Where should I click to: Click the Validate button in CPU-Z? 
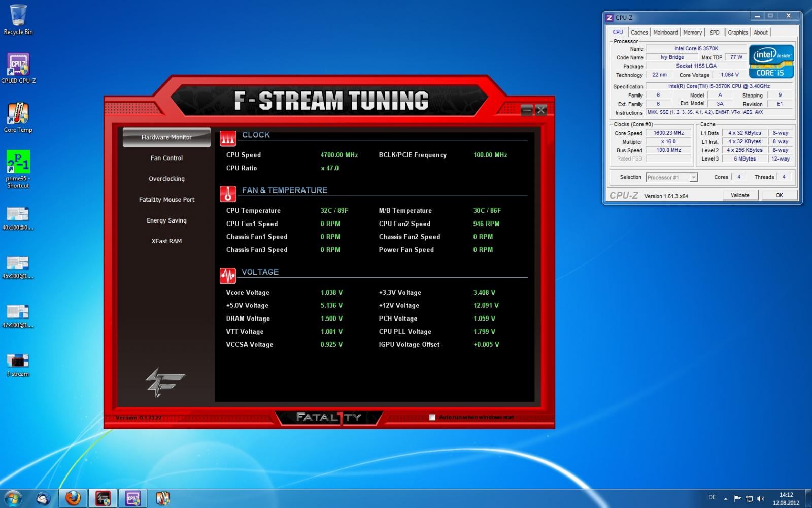740,195
